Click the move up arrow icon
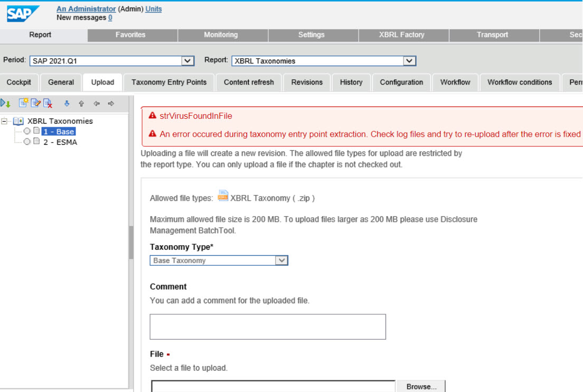 coord(81,104)
